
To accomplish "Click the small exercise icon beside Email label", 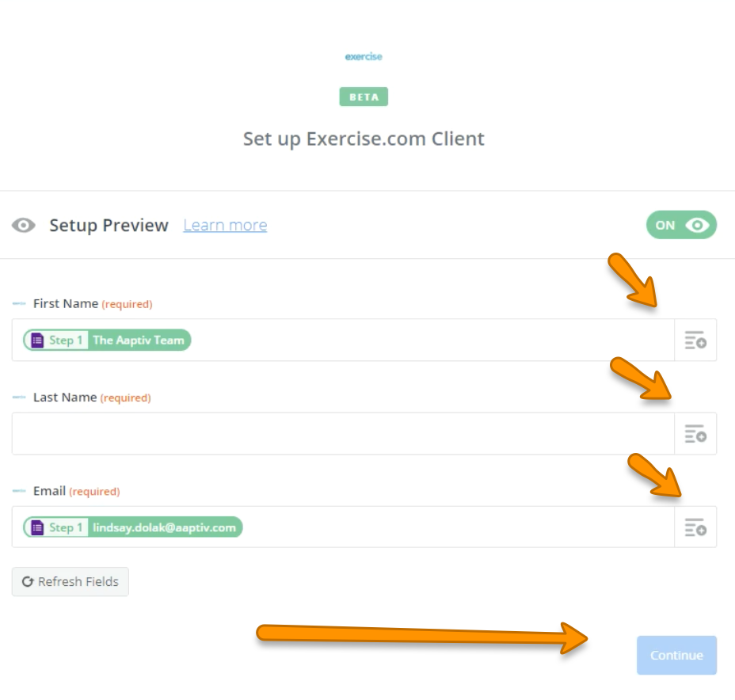I will pos(19,491).
